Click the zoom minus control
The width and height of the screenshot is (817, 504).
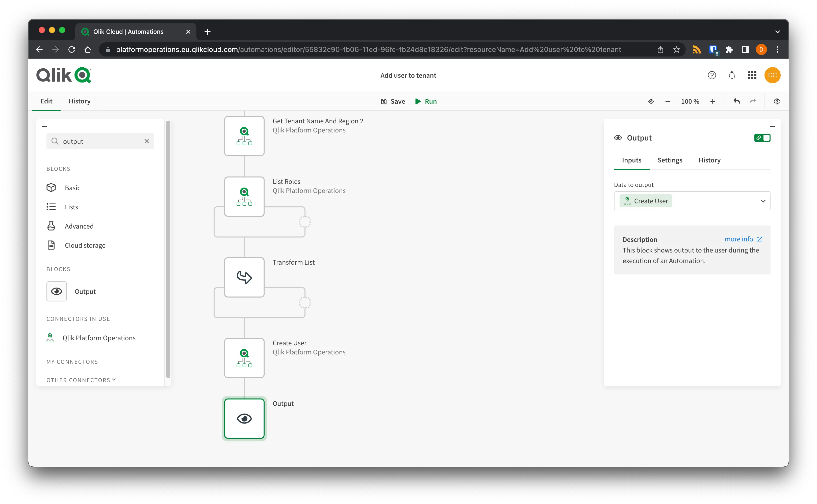click(x=667, y=101)
